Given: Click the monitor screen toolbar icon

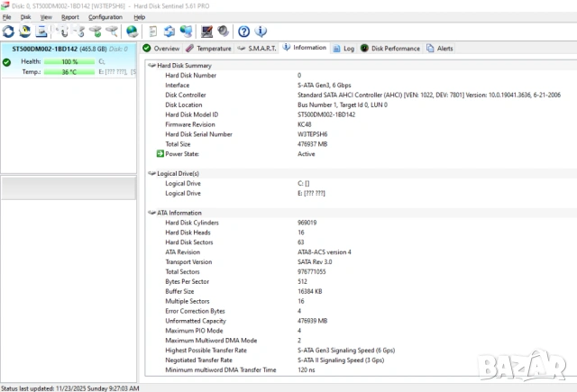Looking at the screenshot, I should click(207, 32).
